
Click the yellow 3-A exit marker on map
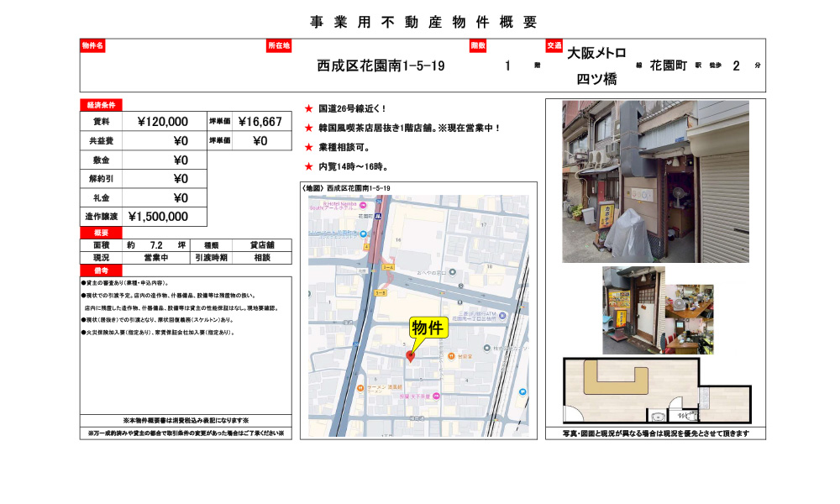[x=387, y=267]
